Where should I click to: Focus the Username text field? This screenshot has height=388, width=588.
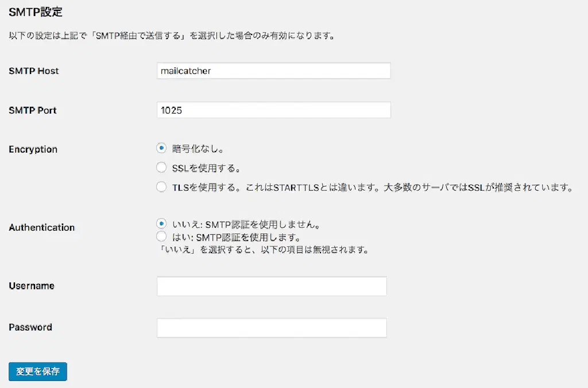coord(272,286)
